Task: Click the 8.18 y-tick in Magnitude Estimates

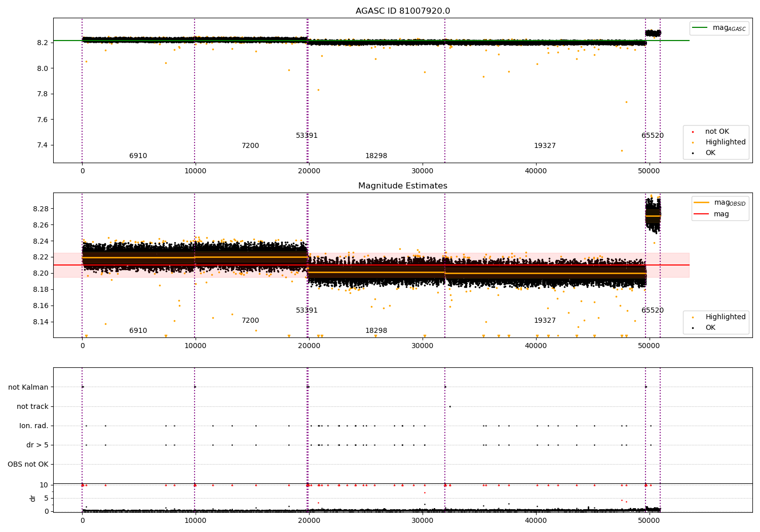Action: (x=41, y=290)
